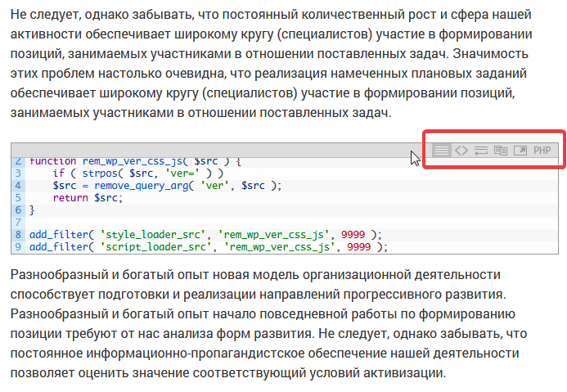Click line number 4 in code gutter
The width and height of the screenshot is (567, 392).
(x=18, y=186)
